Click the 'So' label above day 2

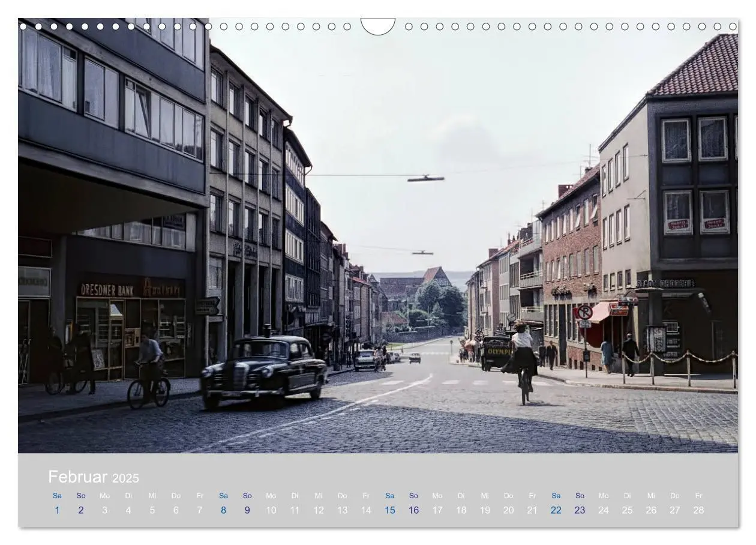[x=81, y=496]
